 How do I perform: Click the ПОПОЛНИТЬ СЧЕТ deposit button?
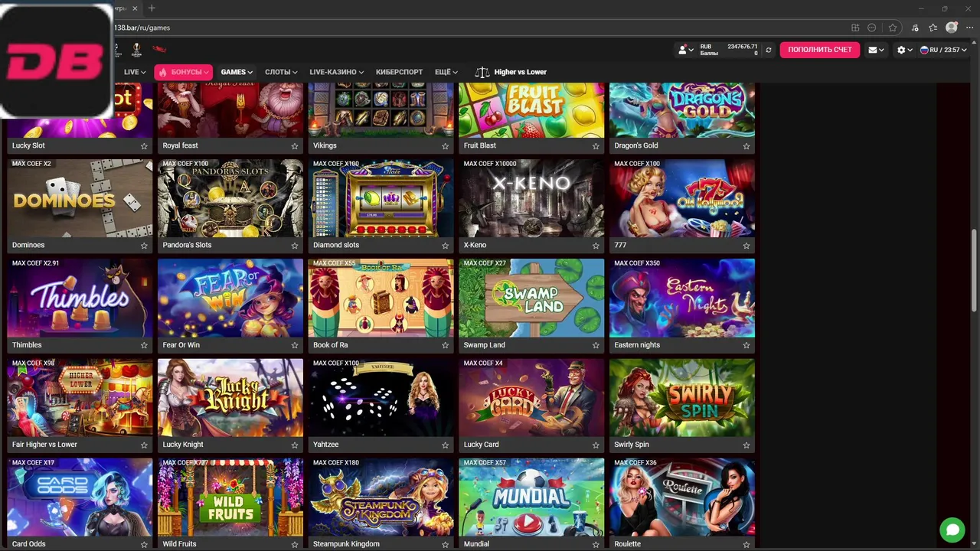tap(820, 50)
